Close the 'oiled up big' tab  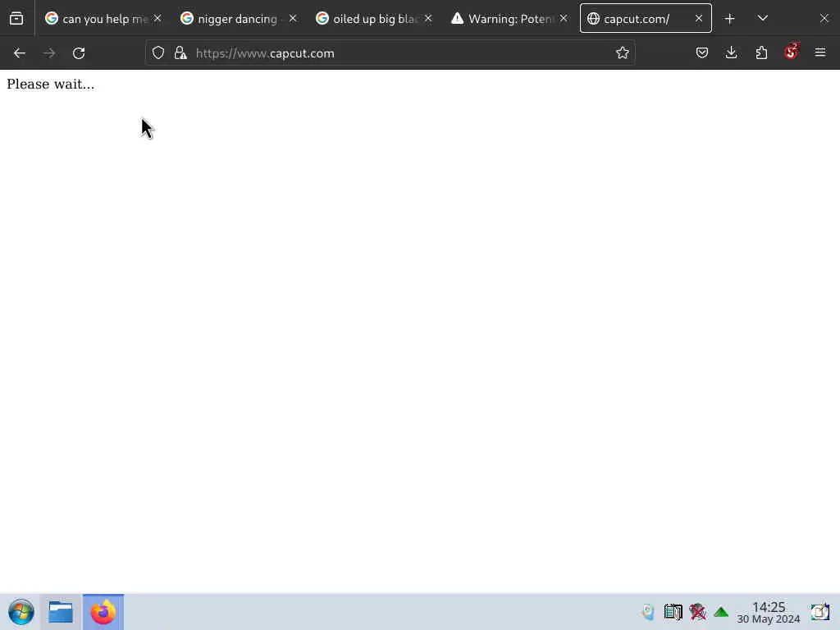pyautogui.click(x=428, y=19)
